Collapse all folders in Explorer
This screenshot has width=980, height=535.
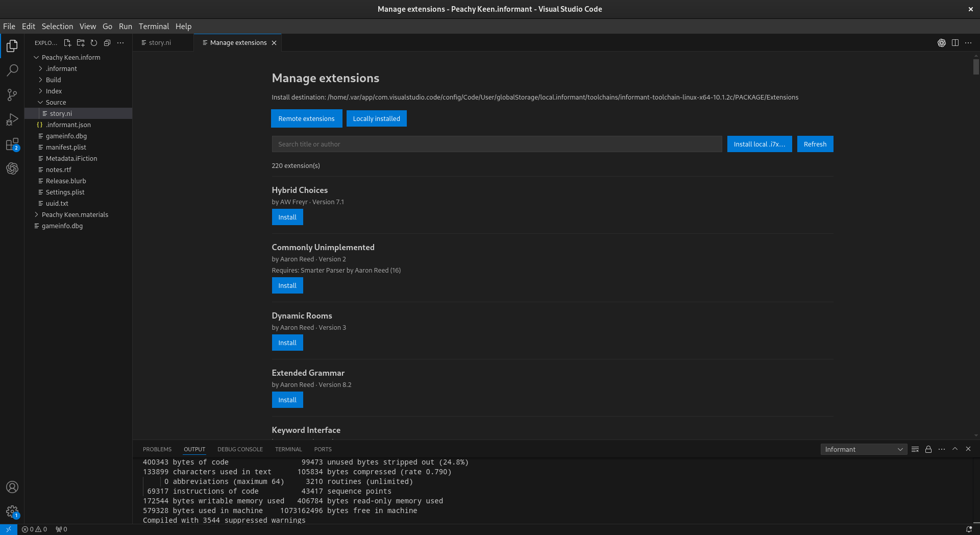pyautogui.click(x=107, y=43)
